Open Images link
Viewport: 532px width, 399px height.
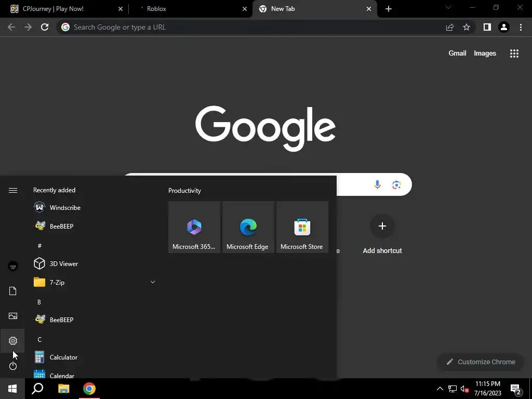485,54
